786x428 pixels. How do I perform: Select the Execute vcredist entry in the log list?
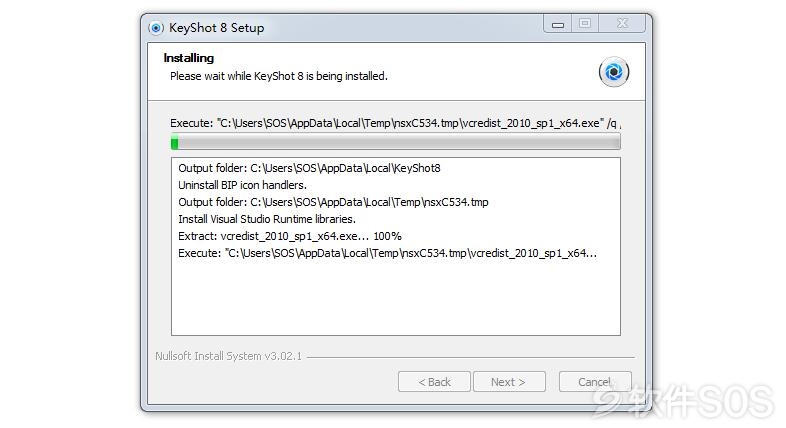pos(387,254)
